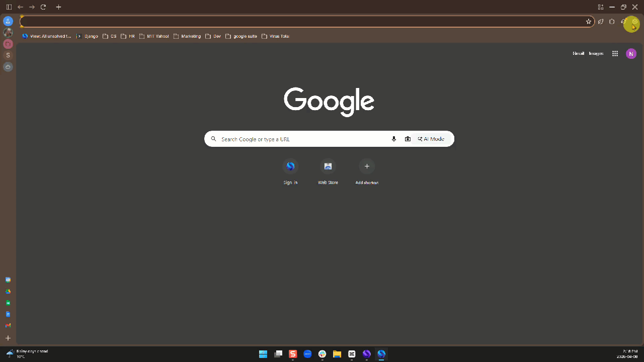Open File Explorer from the taskbar

point(337,354)
